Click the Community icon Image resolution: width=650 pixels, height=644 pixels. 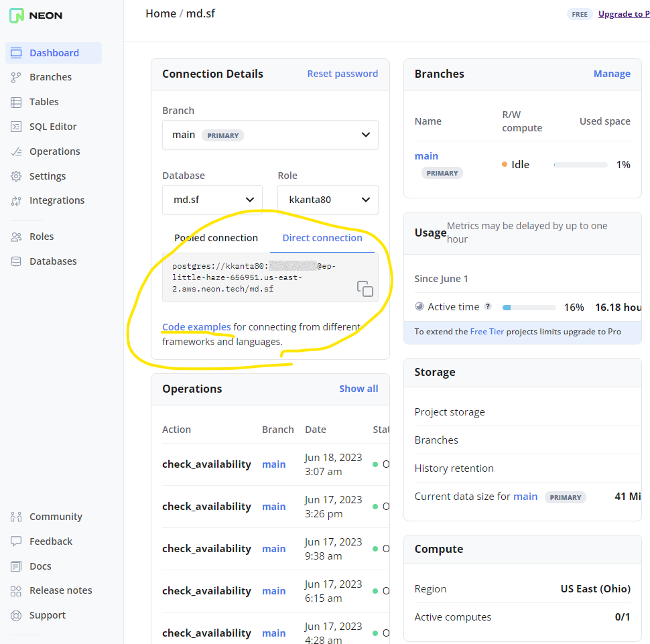(x=16, y=517)
